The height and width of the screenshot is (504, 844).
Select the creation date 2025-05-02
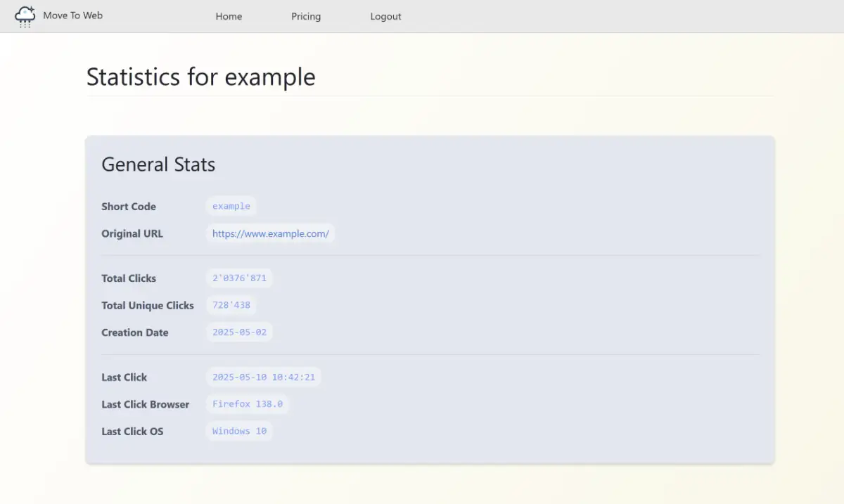coord(239,332)
